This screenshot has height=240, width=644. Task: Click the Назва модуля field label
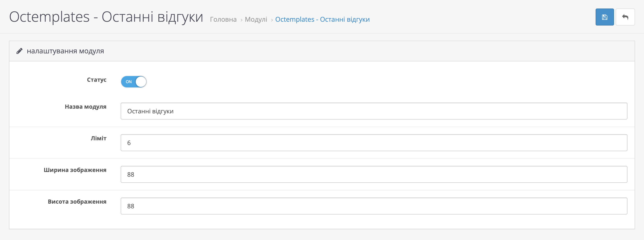click(x=85, y=107)
